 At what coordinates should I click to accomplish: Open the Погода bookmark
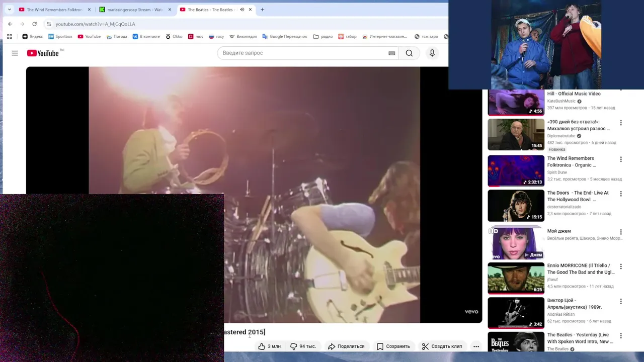tap(116, 36)
